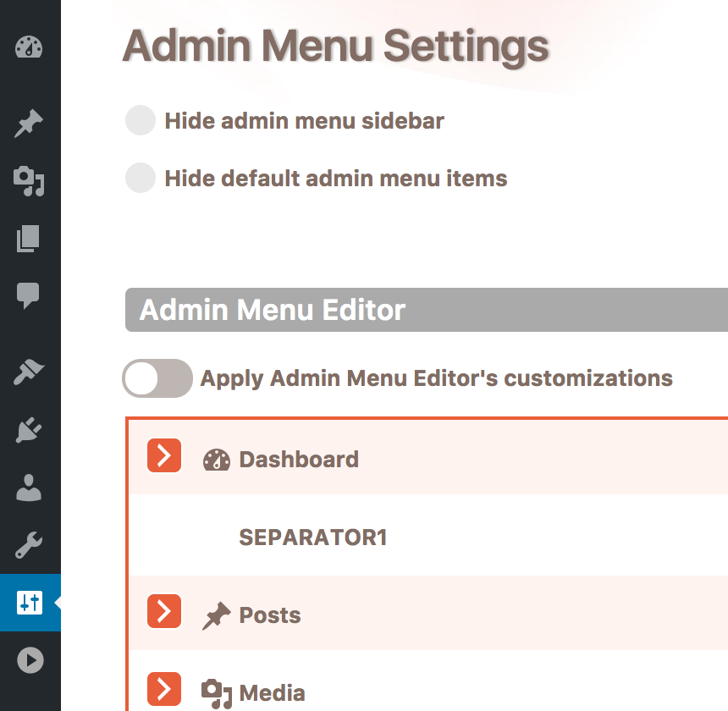Select the Dashboard label in editor list

(x=299, y=460)
